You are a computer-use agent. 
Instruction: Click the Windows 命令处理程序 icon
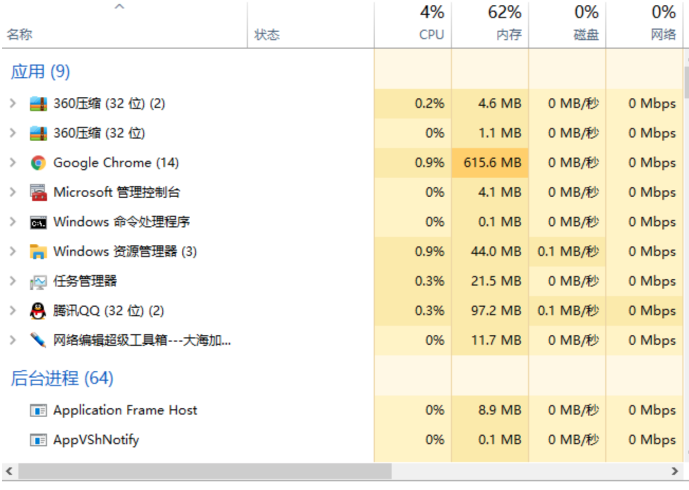[38, 222]
